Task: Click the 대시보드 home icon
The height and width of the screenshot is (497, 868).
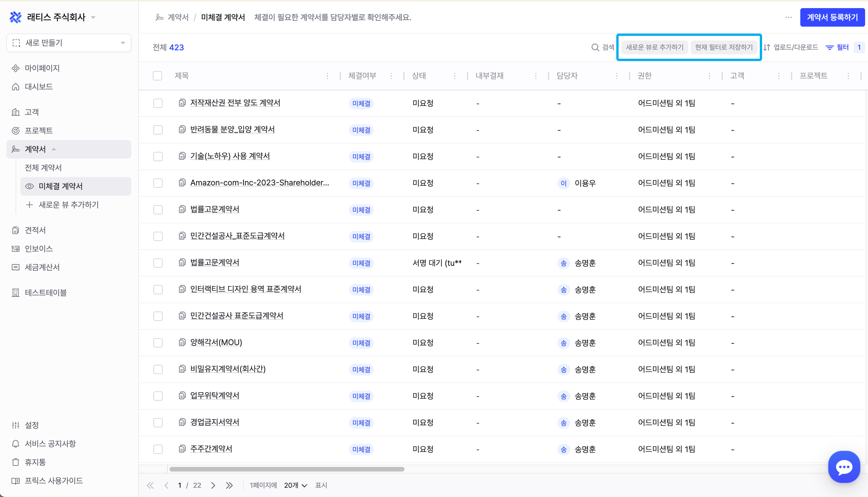Action: [16, 87]
